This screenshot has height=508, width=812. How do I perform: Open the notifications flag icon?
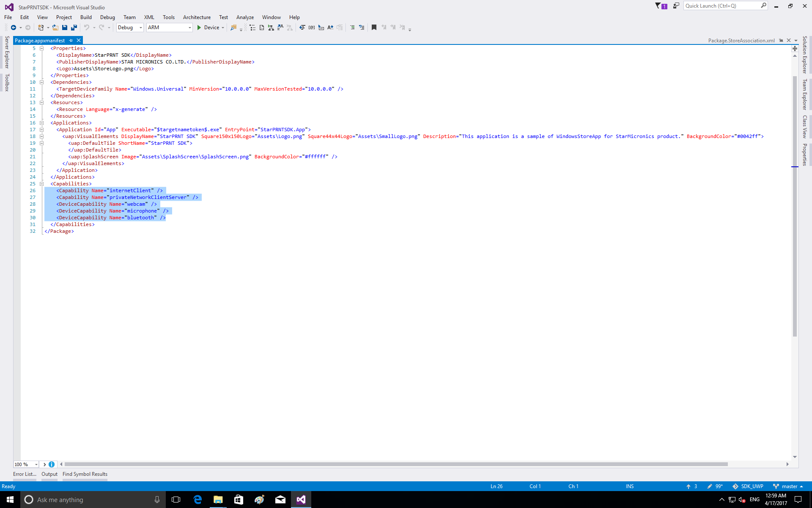point(661,6)
